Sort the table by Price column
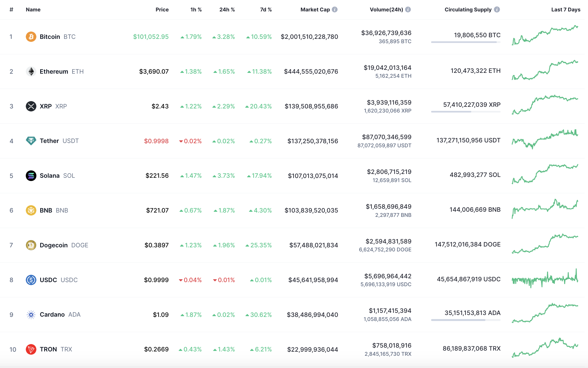 coord(162,10)
